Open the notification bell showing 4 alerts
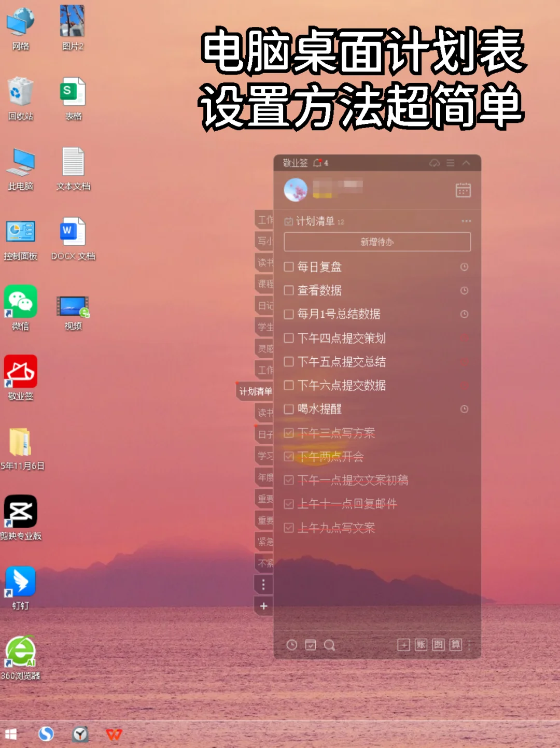The image size is (560, 748). click(x=318, y=163)
